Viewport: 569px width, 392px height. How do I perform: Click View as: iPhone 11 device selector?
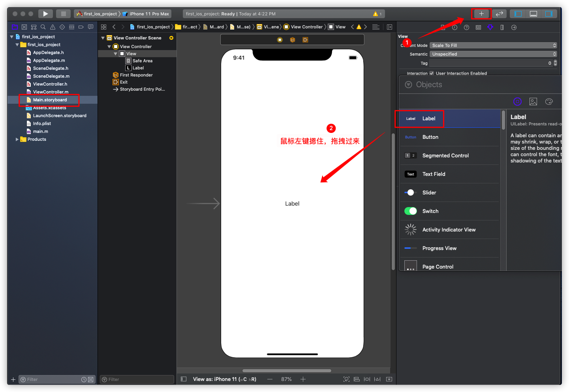tap(224, 379)
